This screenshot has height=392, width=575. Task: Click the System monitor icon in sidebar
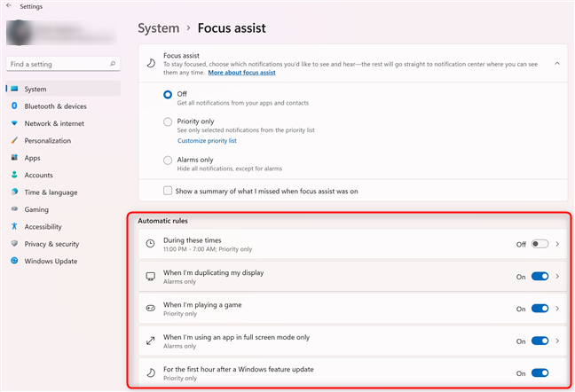[x=15, y=89]
